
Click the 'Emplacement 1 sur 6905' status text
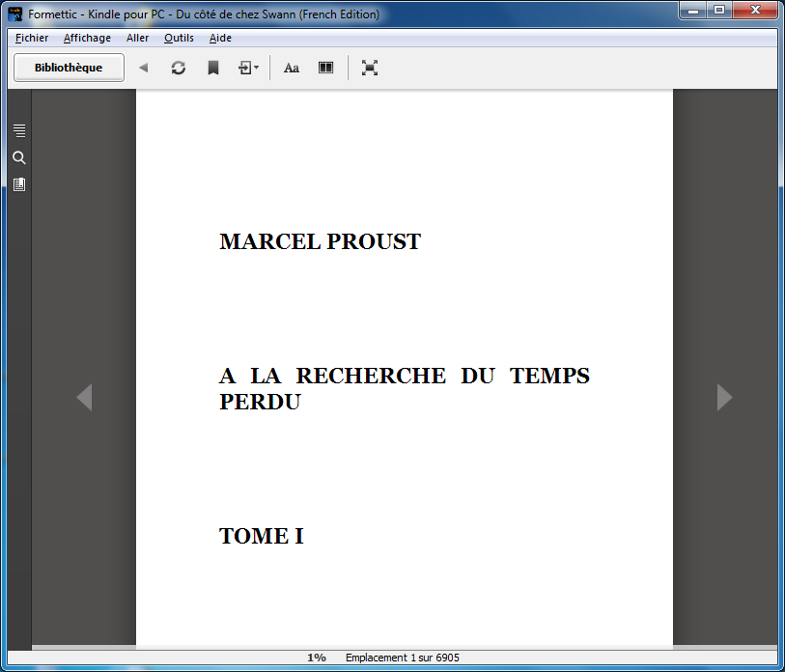tap(402, 658)
